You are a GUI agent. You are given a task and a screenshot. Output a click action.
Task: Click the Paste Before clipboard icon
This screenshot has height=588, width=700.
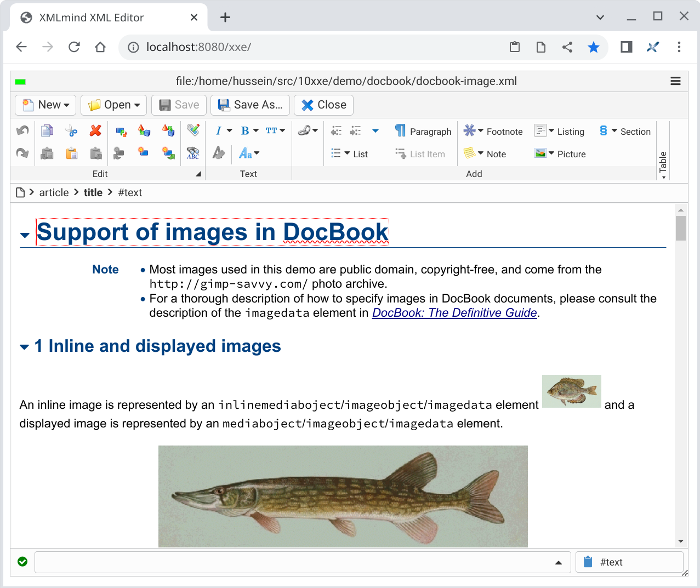click(47, 153)
